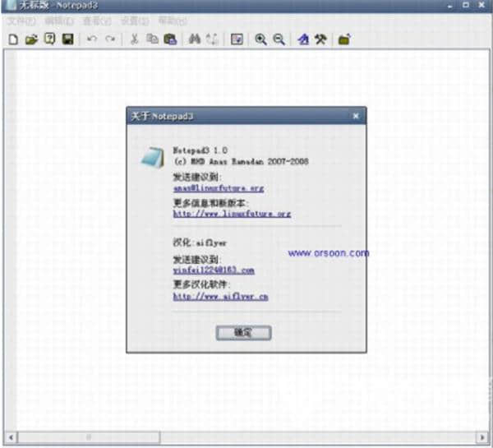The width and height of the screenshot is (493, 448).
Task: Visit http://www.linuxfuture.org link
Action: (x=232, y=214)
